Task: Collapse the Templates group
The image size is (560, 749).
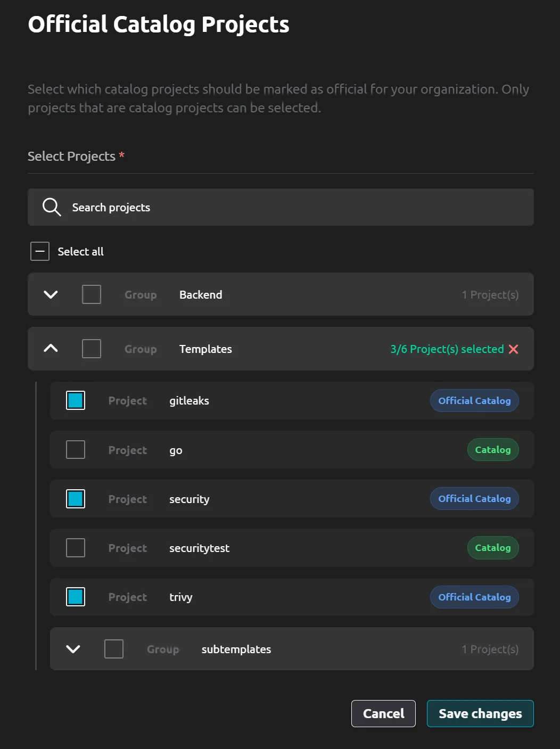Action: tap(50, 349)
